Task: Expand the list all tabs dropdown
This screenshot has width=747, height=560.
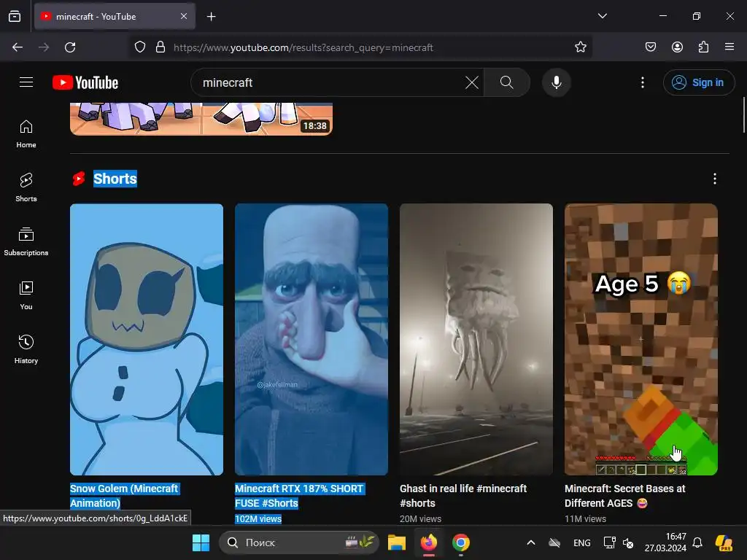Action: 602,16
